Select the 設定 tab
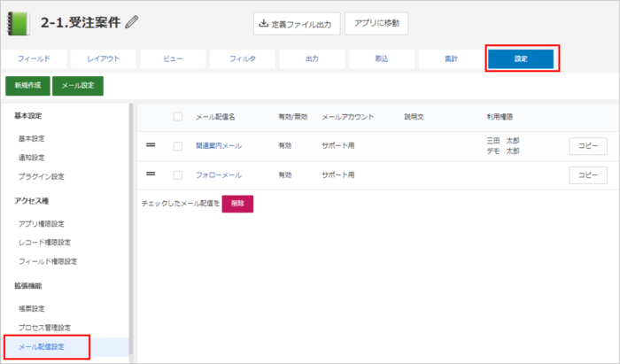This screenshot has height=364, width=620. (x=521, y=58)
